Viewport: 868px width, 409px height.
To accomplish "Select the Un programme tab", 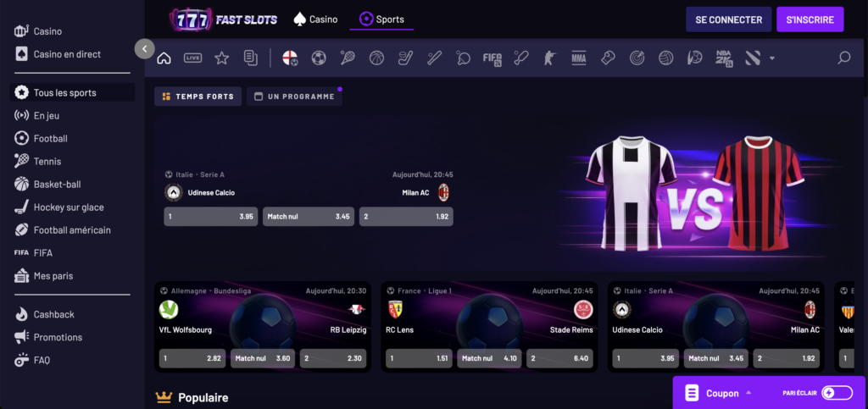I will [x=294, y=97].
